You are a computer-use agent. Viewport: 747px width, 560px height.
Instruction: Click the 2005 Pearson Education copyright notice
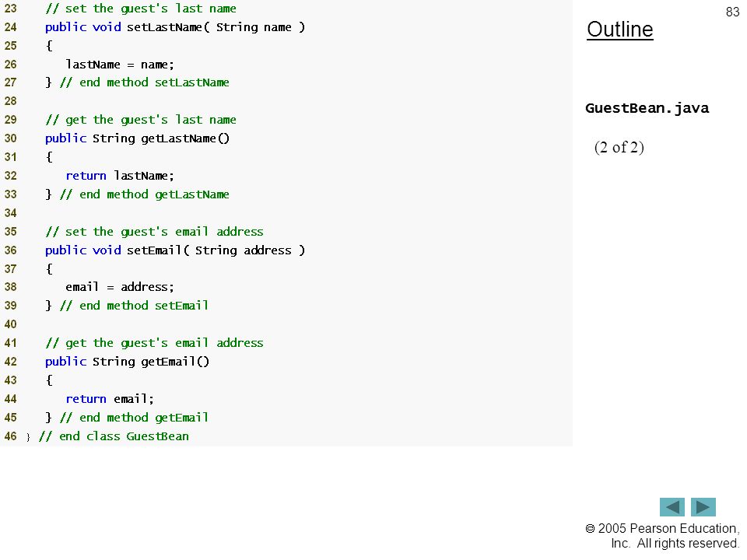coord(662,536)
